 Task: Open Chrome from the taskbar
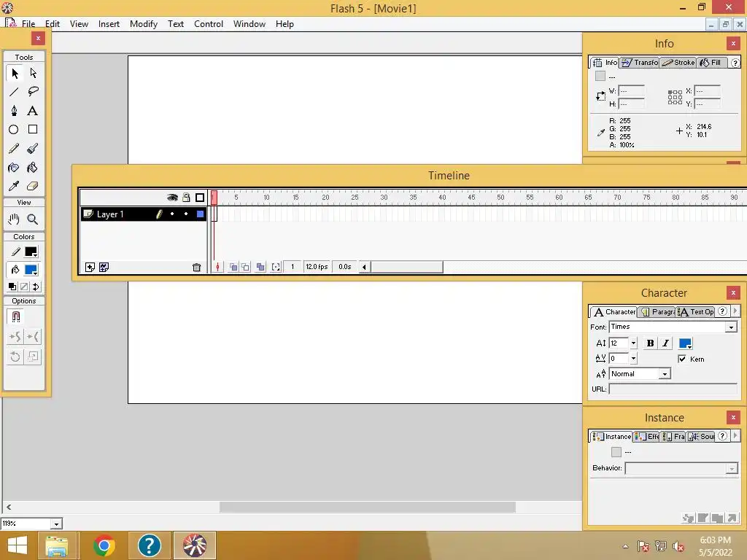pyautogui.click(x=104, y=545)
